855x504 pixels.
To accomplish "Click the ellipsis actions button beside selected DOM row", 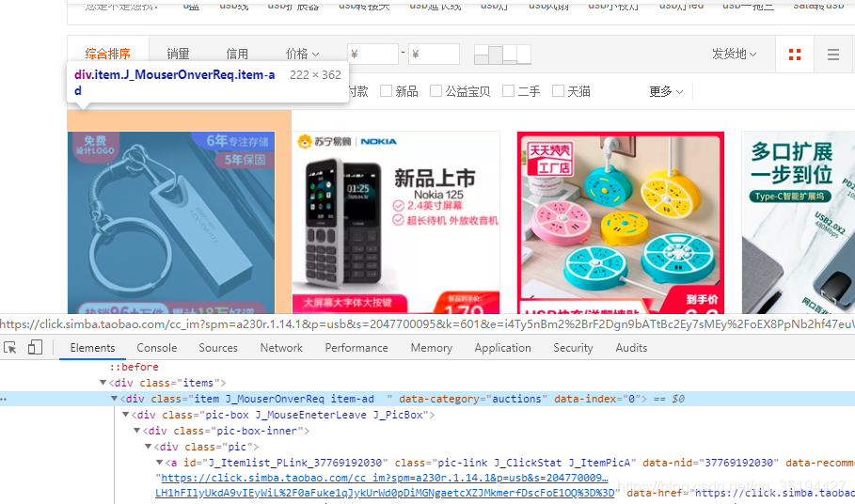I will (x=3, y=399).
